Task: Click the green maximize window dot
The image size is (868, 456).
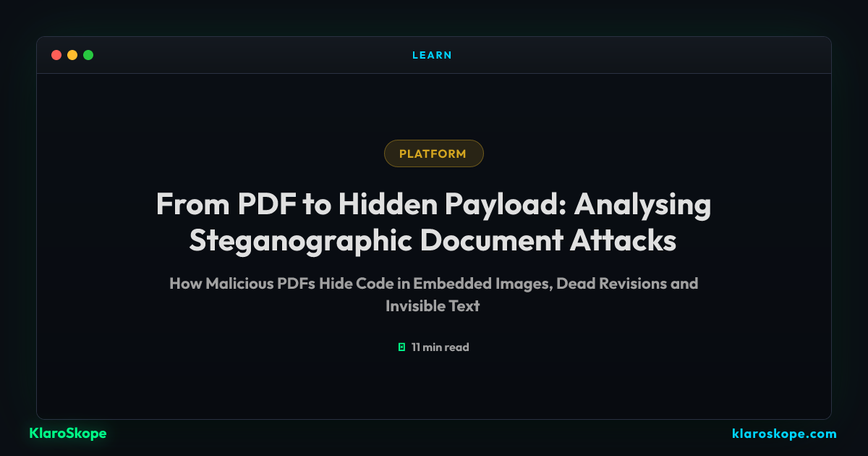Action: tap(88, 55)
